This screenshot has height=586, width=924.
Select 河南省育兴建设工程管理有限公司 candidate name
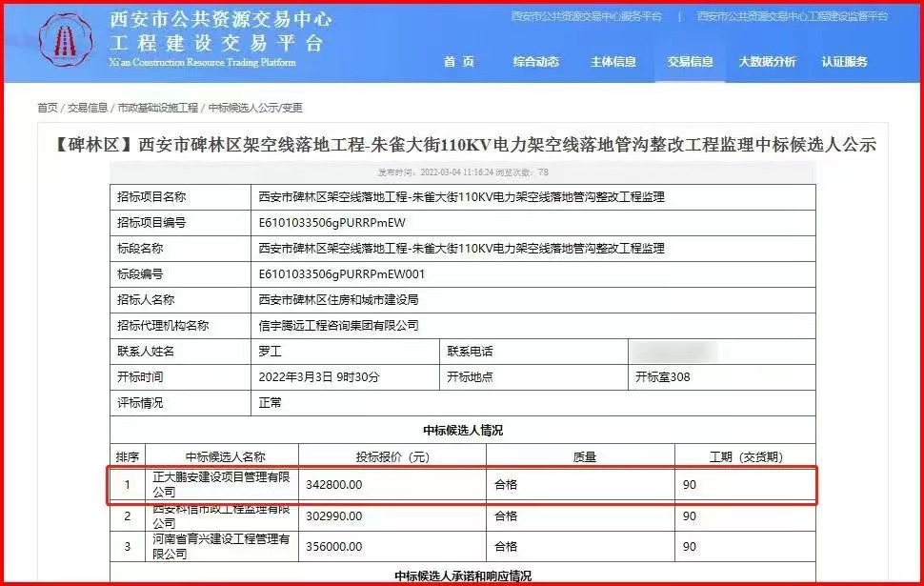pos(221,546)
